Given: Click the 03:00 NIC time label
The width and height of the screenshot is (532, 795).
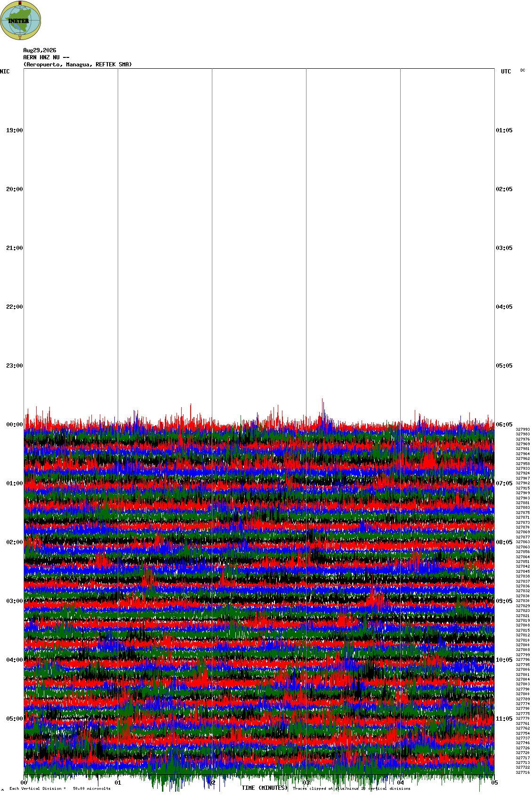Looking at the screenshot, I should pos(14,601).
